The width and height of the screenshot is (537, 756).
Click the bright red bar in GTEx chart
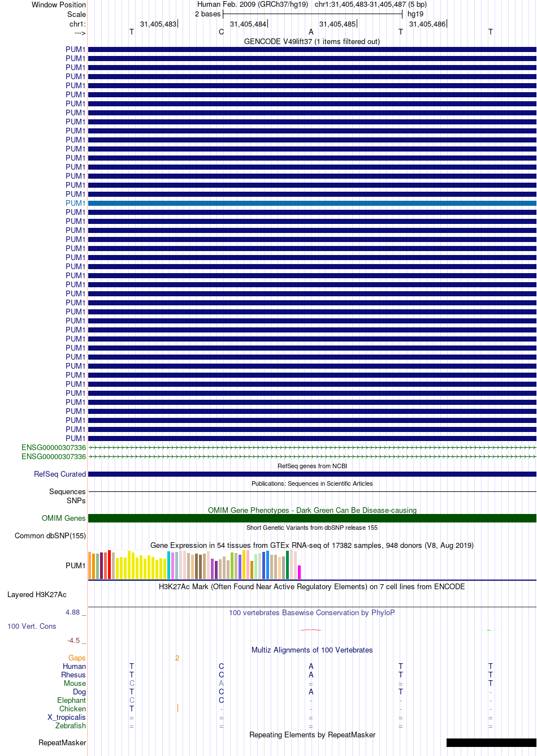pyautogui.click(x=110, y=564)
